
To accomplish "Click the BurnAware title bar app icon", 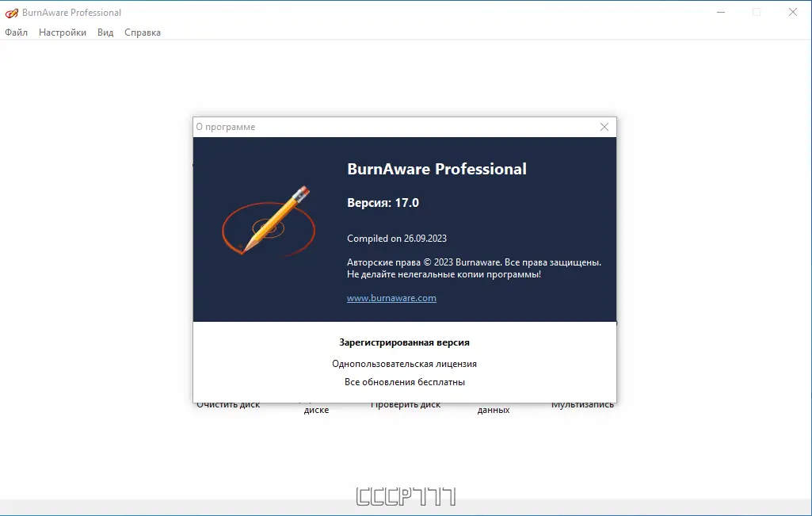I will pyautogui.click(x=11, y=13).
